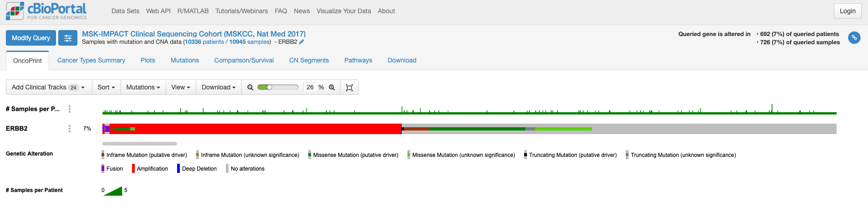Screen dimensions: 868x208
Task: Switch to Cancer Types Summary tab
Action: pyautogui.click(x=91, y=60)
